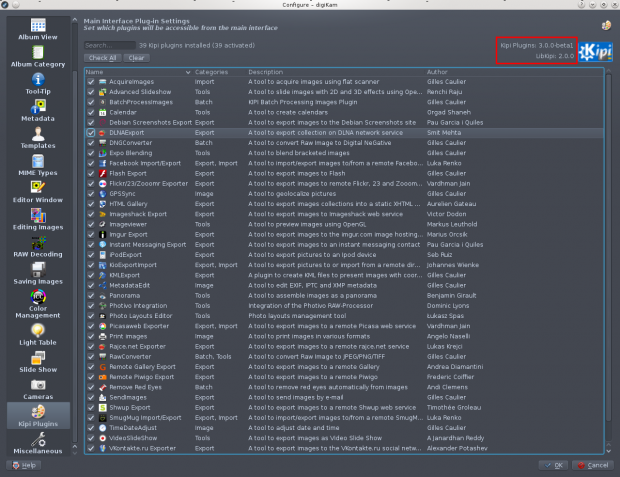620x477 pixels.
Task: Click the Remote Gallery Export icon
Action: point(102,367)
